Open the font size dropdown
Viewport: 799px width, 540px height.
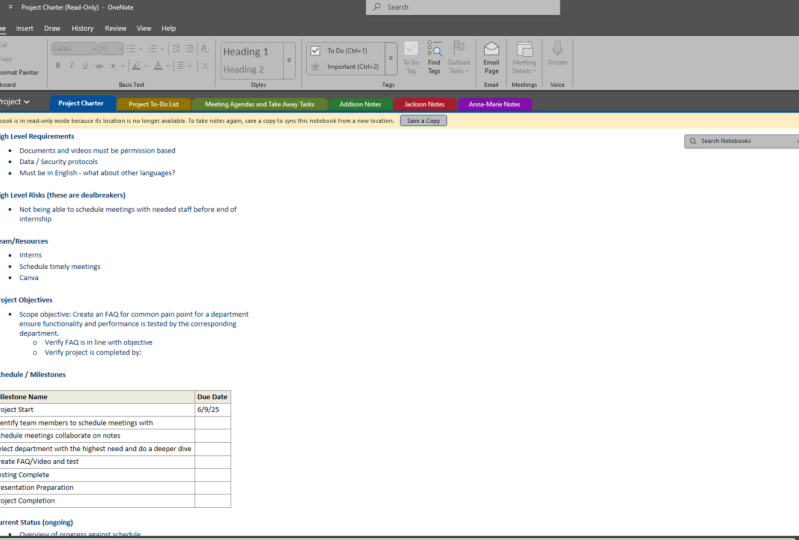(120, 49)
